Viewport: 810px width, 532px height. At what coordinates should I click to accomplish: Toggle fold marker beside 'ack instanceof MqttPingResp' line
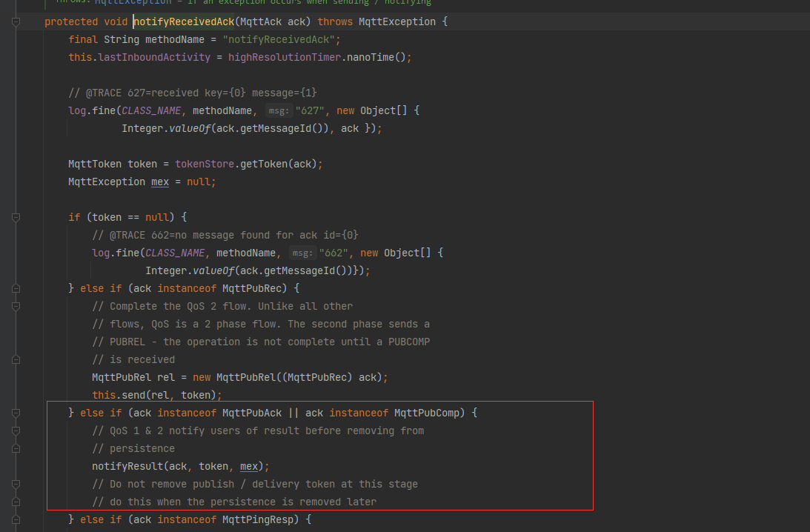coord(16,519)
